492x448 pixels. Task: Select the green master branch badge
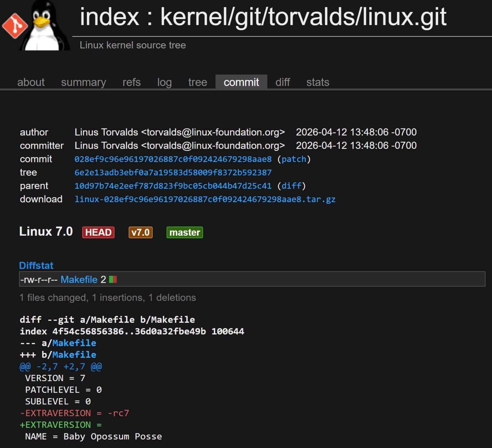[x=184, y=232]
